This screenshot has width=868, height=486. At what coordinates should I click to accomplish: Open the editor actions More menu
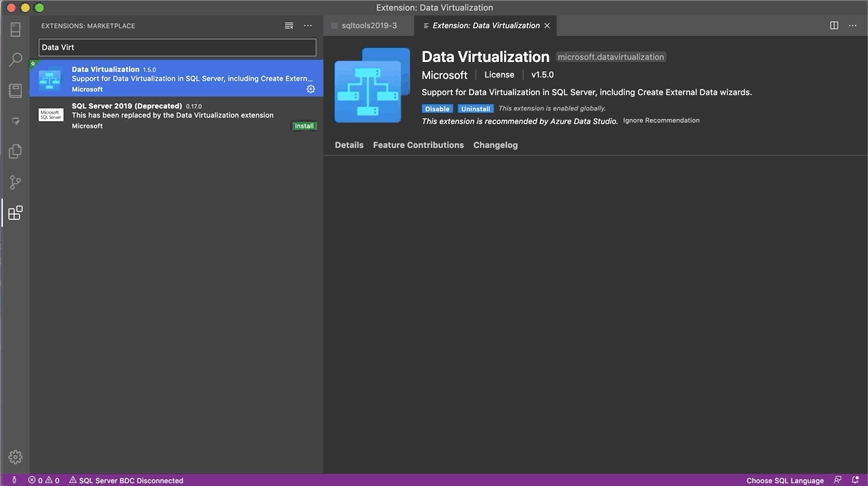(852, 25)
